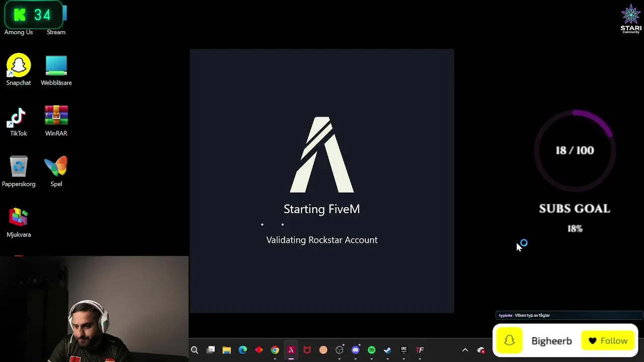Screen dimensions: 644x362
Task: Open Task View on the taskbar
Action: (x=211, y=350)
